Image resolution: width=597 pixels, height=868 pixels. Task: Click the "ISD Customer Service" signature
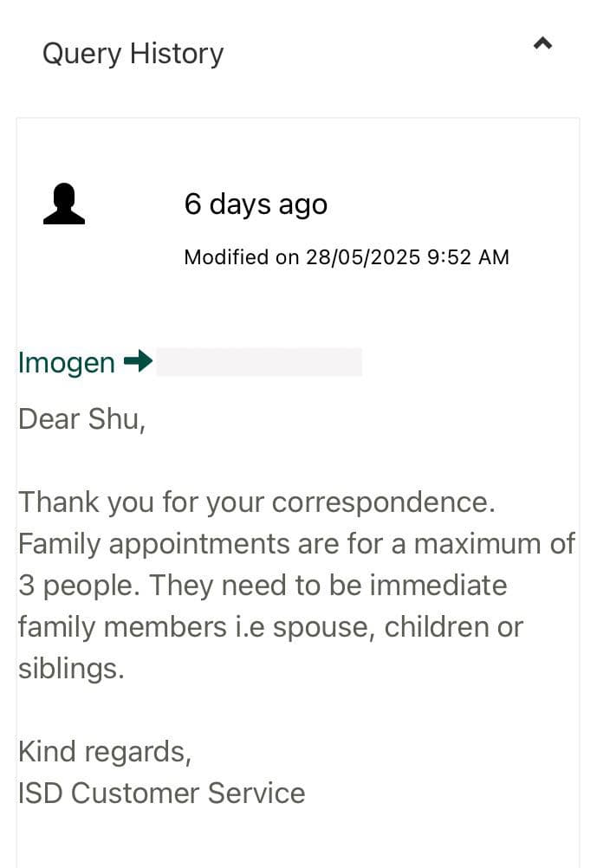click(x=162, y=794)
